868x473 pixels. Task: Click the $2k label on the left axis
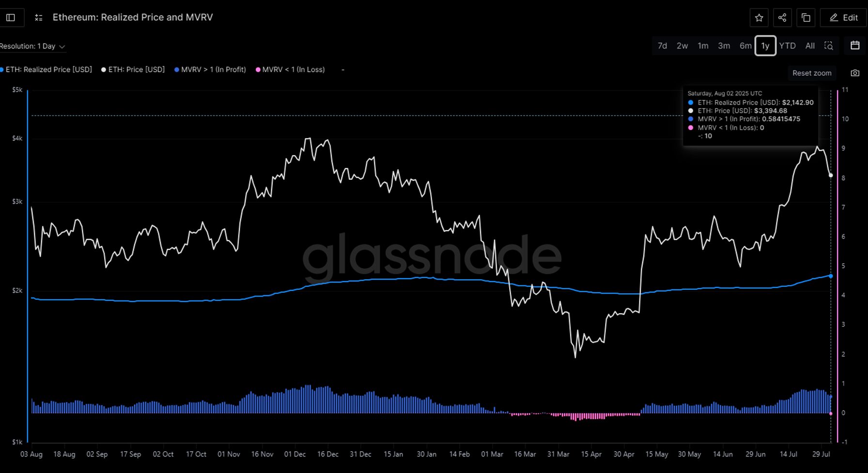click(17, 290)
